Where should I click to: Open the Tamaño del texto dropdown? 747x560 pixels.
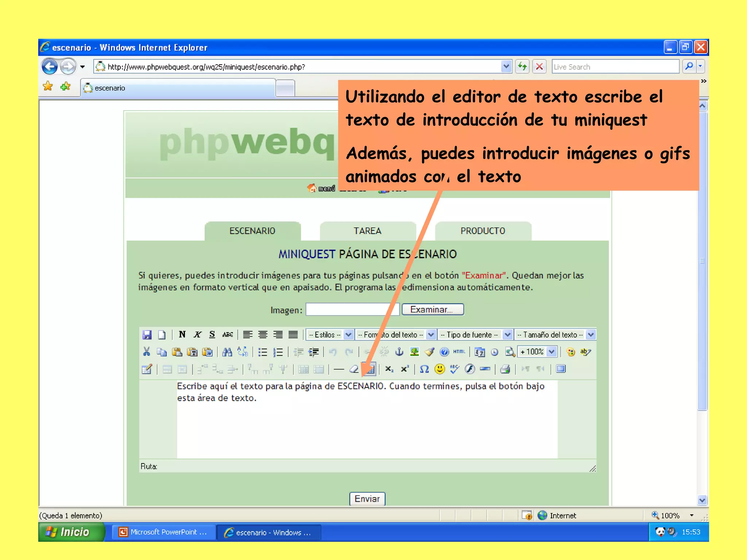pyautogui.click(x=555, y=334)
